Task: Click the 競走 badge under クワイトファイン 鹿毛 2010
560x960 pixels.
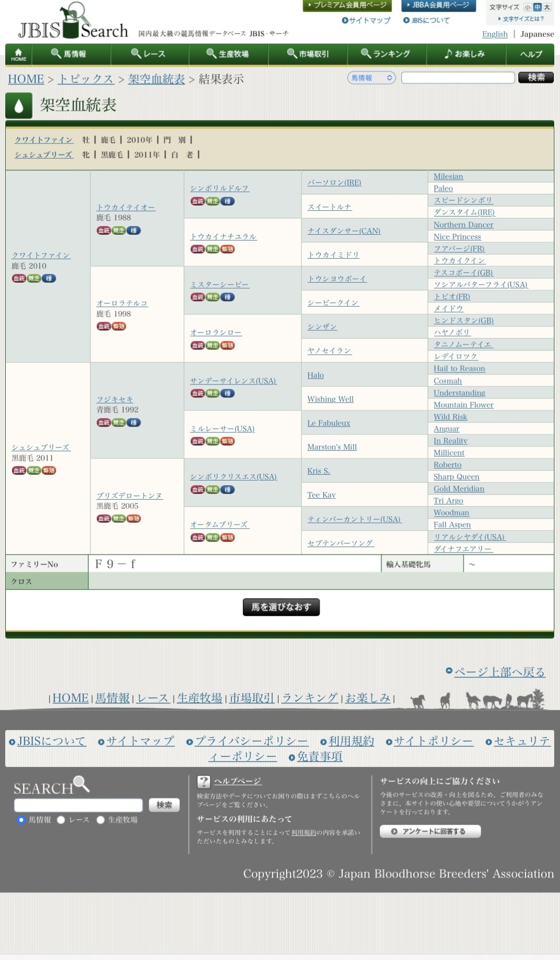Action: 34,278
